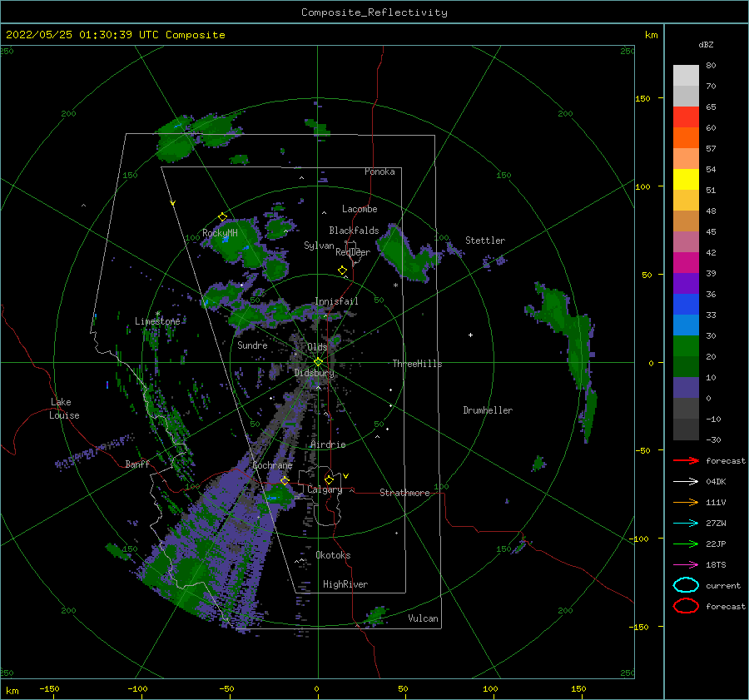
Task: Click the yellow diamond marker under Cochrane
Action: (285, 480)
